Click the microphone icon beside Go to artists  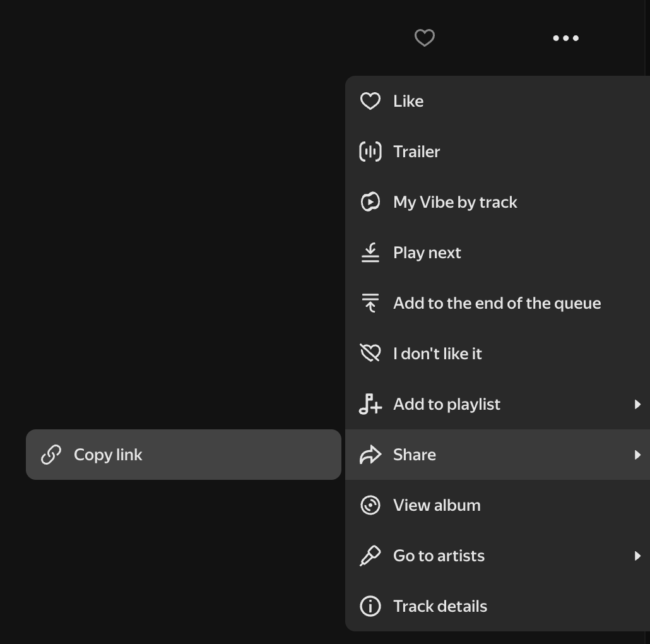370,556
